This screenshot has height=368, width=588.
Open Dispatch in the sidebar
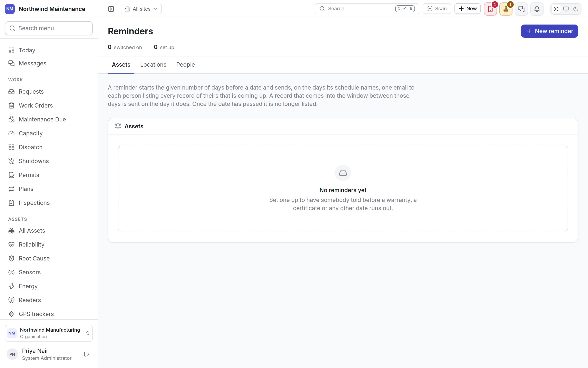(x=49, y=147)
